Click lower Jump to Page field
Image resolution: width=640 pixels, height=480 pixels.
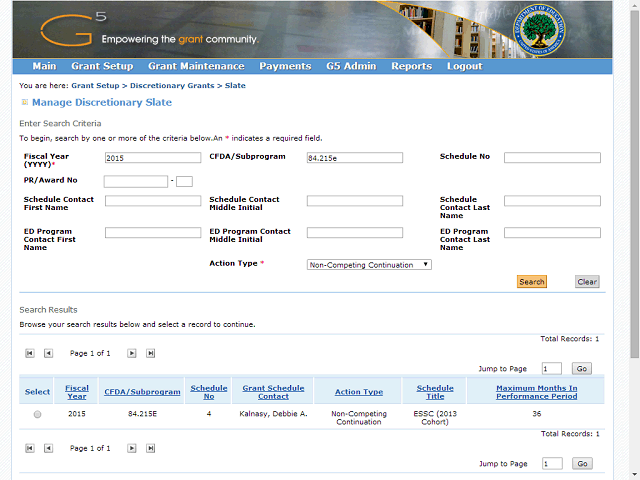[552, 464]
